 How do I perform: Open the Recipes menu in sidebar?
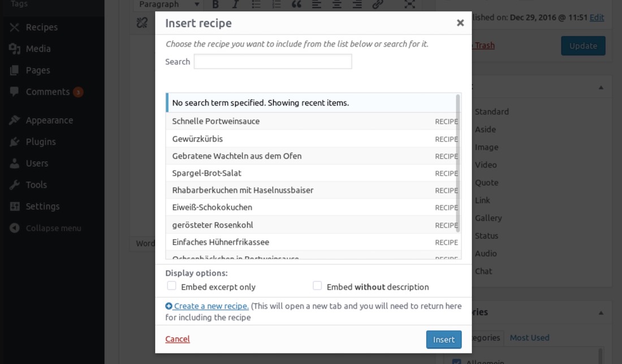click(x=41, y=27)
